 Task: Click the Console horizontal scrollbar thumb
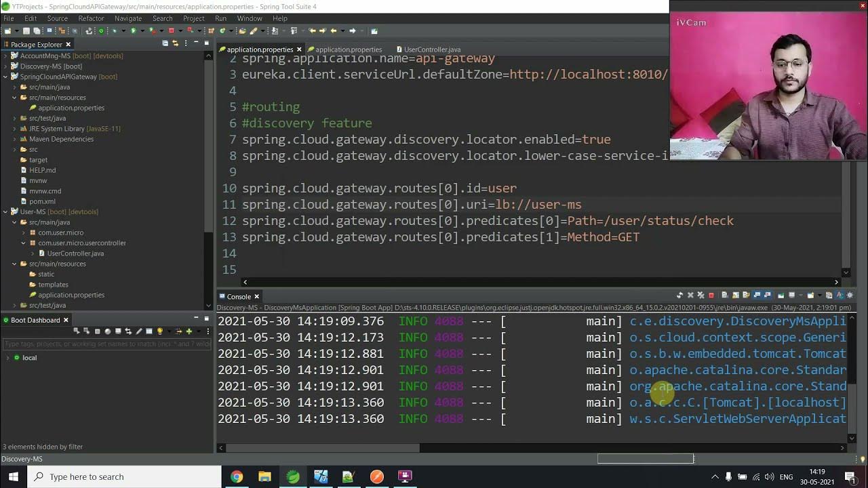click(323, 447)
